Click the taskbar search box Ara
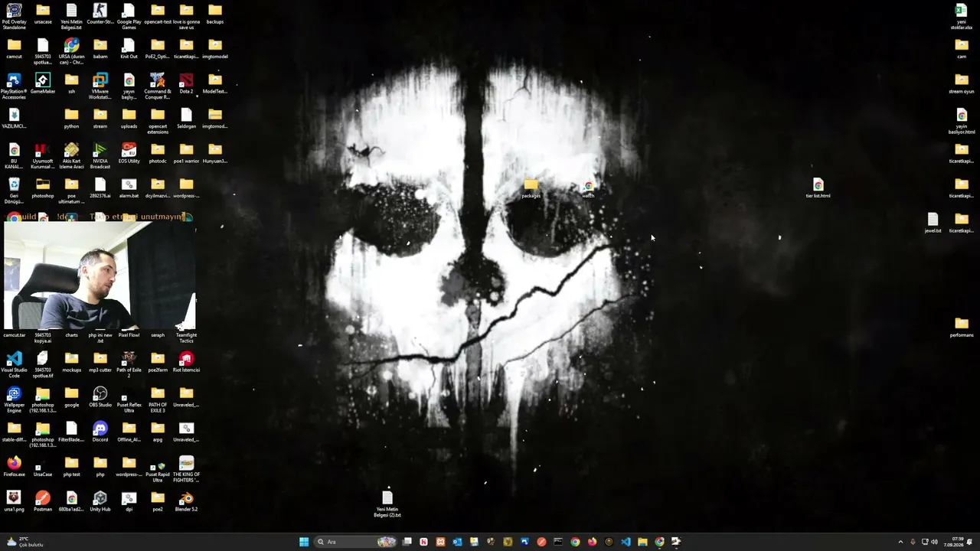Screen dimensions: 980x551 355,542
